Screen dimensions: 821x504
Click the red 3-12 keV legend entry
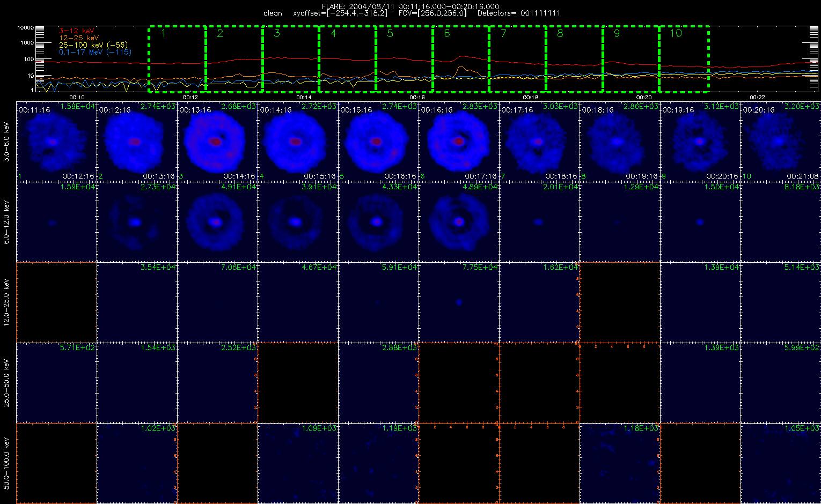coord(77,31)
